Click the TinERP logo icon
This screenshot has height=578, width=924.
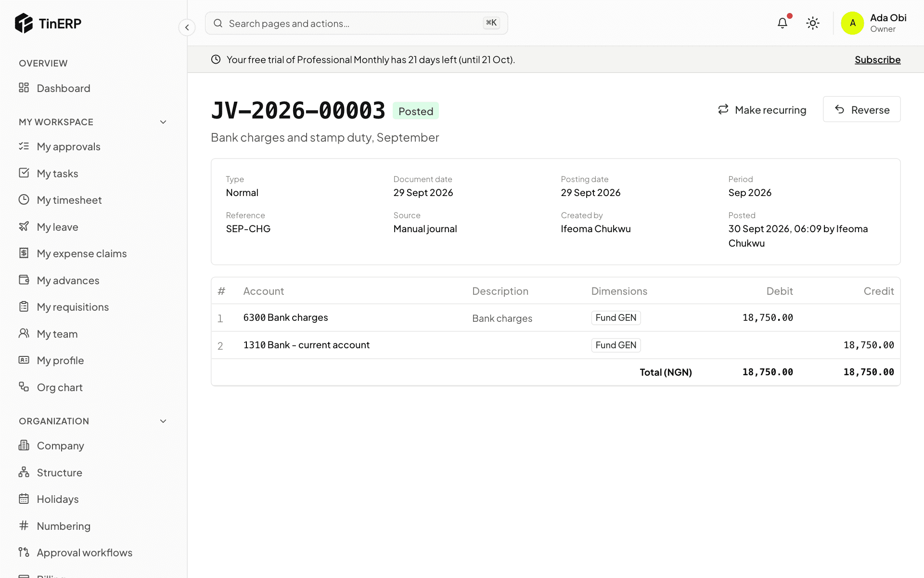(x=24, y=23)
